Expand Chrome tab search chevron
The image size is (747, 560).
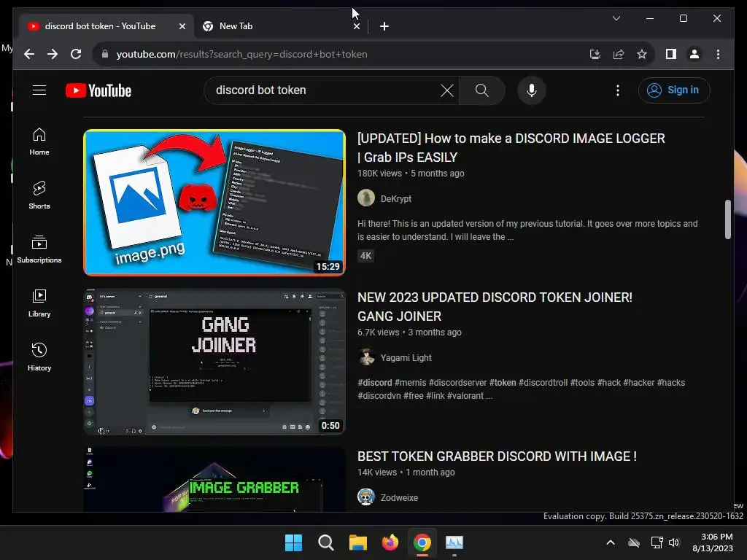point(616,18)
